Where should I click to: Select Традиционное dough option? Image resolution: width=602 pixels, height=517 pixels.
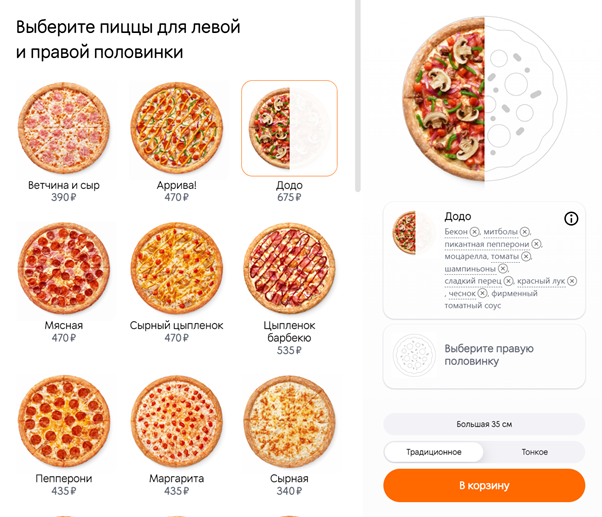click(x=433, y=452)
